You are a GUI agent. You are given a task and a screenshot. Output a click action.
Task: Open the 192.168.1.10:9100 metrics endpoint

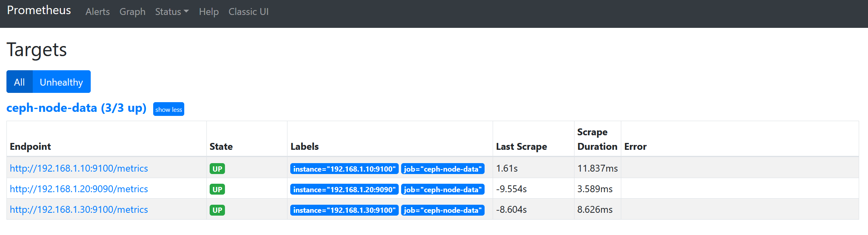(79, 168)
